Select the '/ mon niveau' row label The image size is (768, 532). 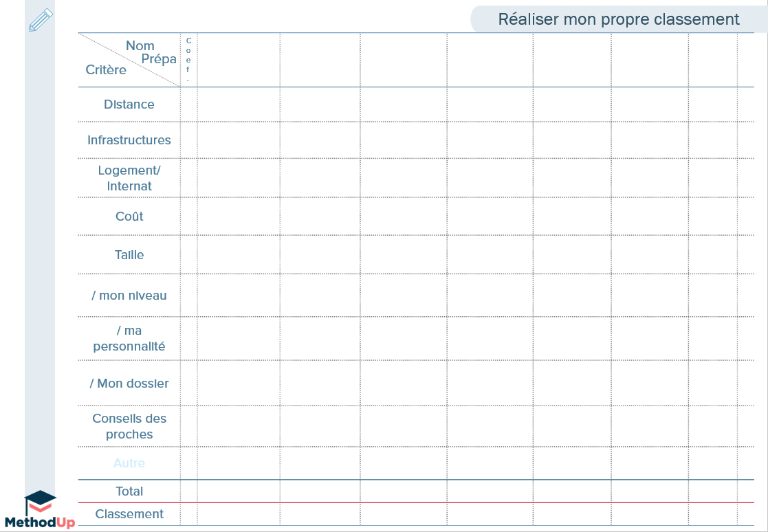pos(129,296)
